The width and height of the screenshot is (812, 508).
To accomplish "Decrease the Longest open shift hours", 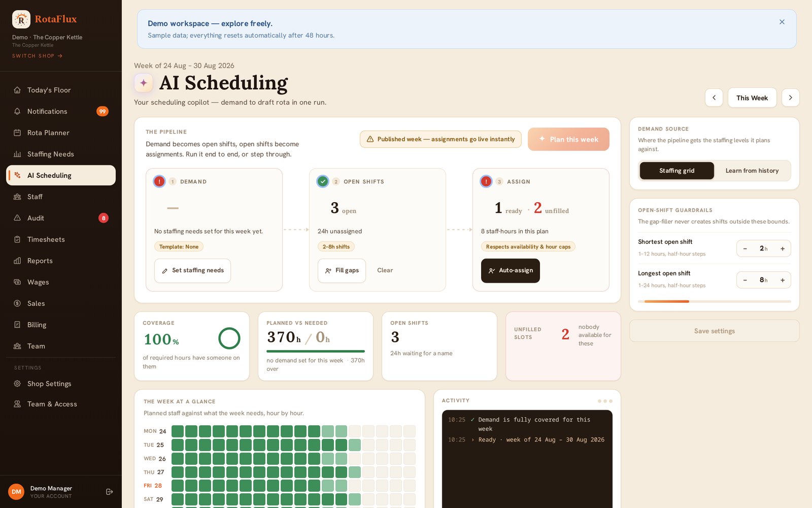I will [745, 280].
